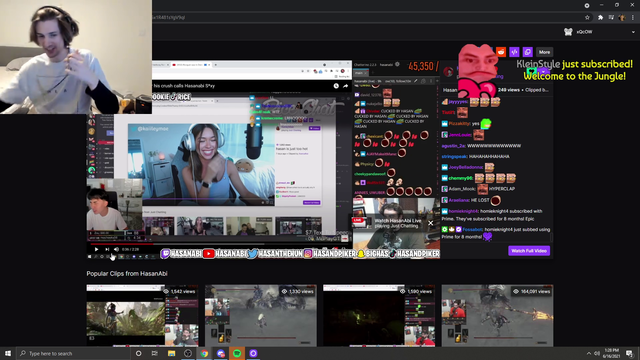Open File Explorer from the taskbar
The height and width of the screenshot is (360, 640).
[x=171, y=353]
